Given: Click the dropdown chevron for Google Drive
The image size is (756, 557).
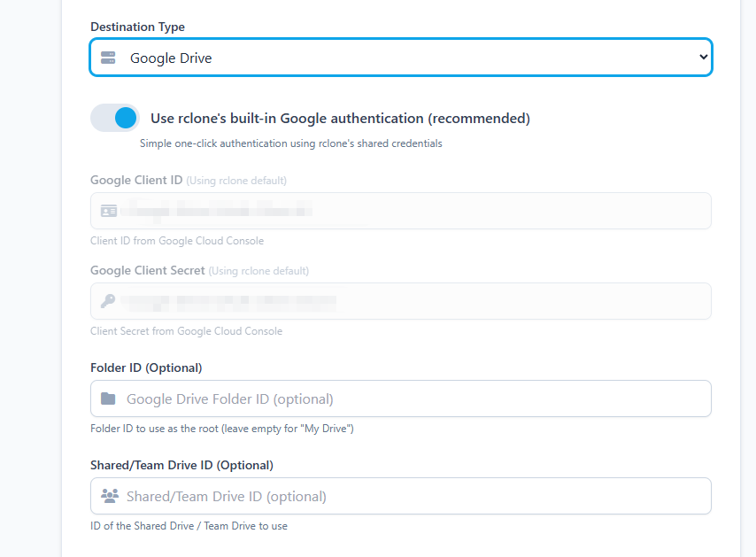Looking at the screenshot, I should click(x=703, y=57).
